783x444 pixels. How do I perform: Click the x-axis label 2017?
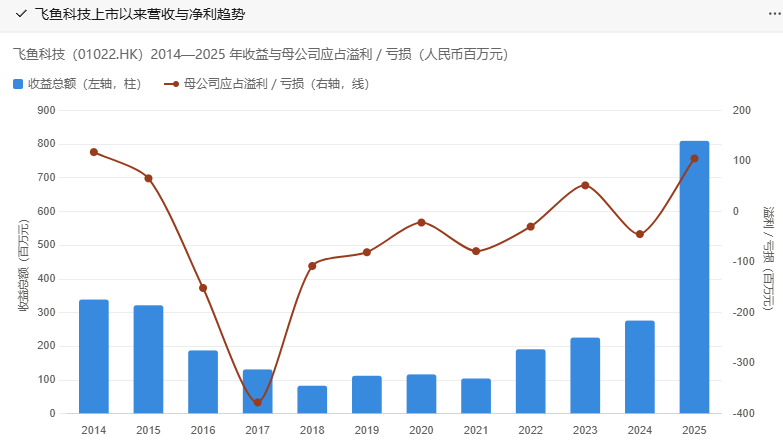258,430
